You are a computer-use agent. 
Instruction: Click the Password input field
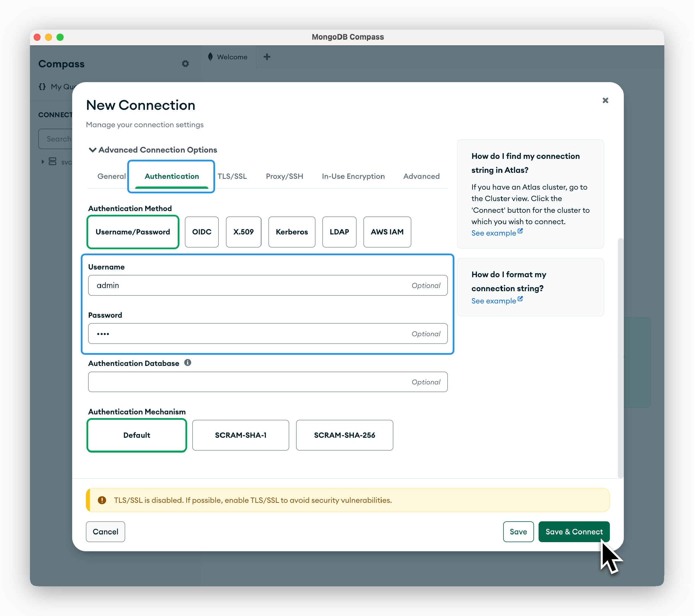[268, 334]
